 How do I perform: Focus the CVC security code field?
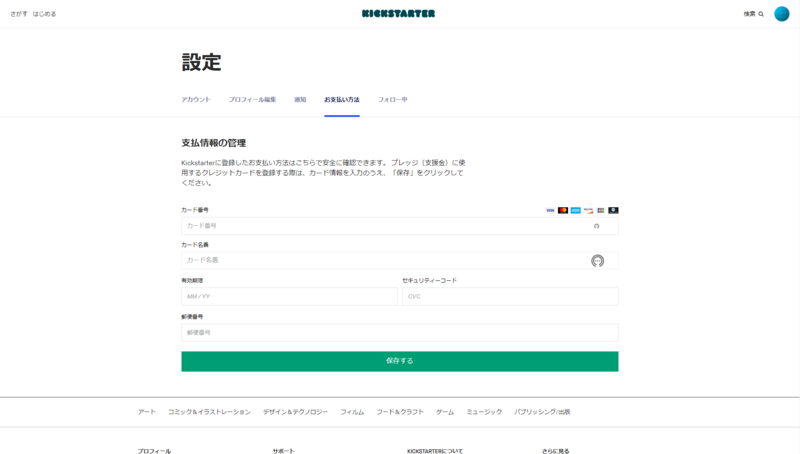point(510,296)
